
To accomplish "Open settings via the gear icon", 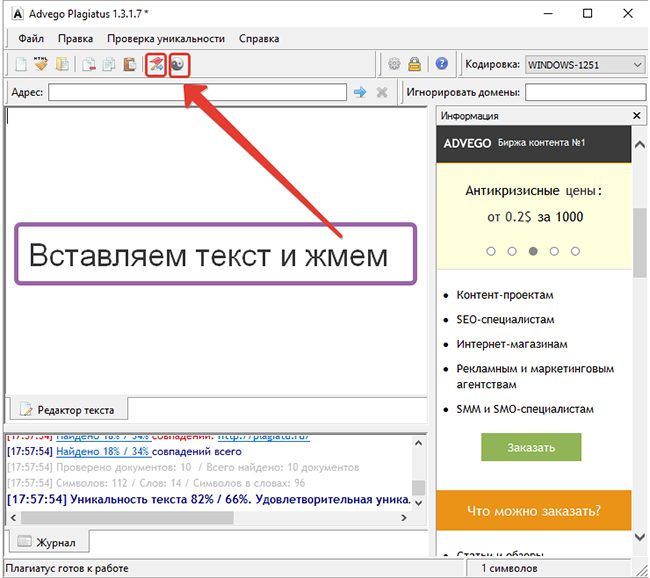I will tap(395, 65).
